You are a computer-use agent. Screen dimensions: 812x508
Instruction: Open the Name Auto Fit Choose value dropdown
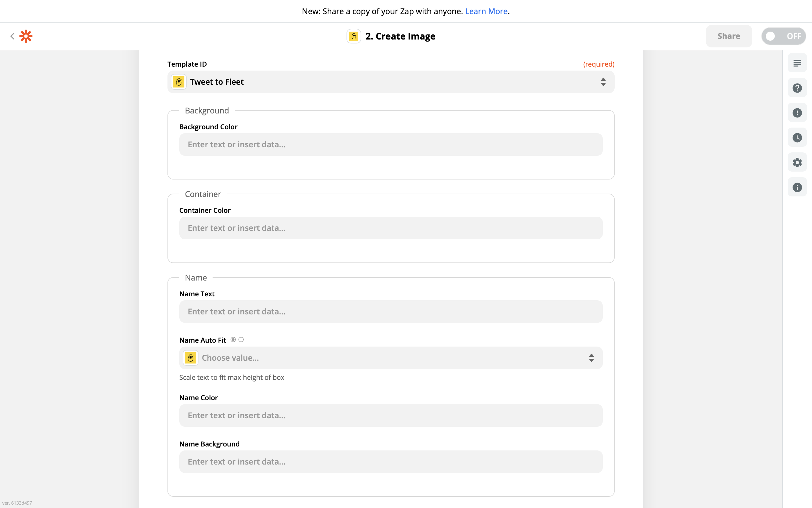[391, 358]
